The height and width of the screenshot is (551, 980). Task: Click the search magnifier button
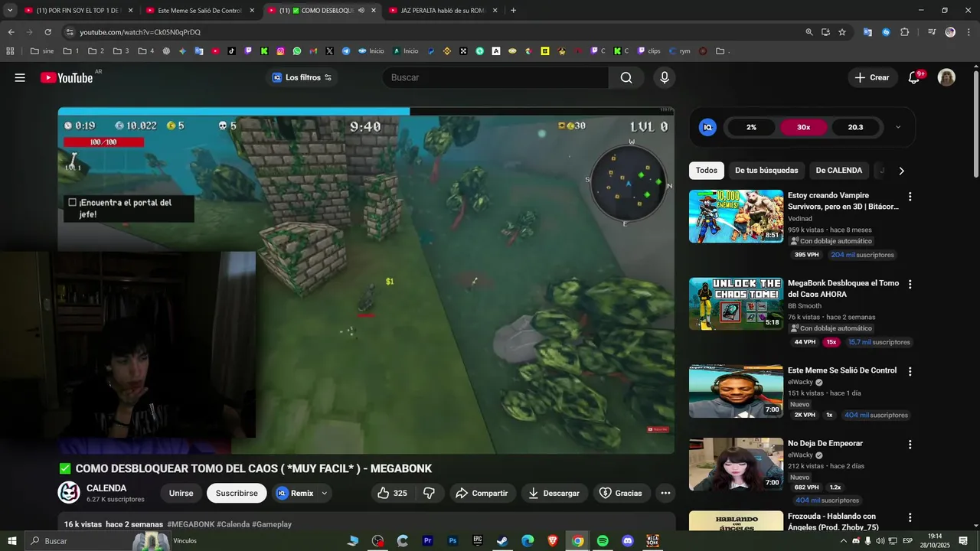(x=626, y=77)
